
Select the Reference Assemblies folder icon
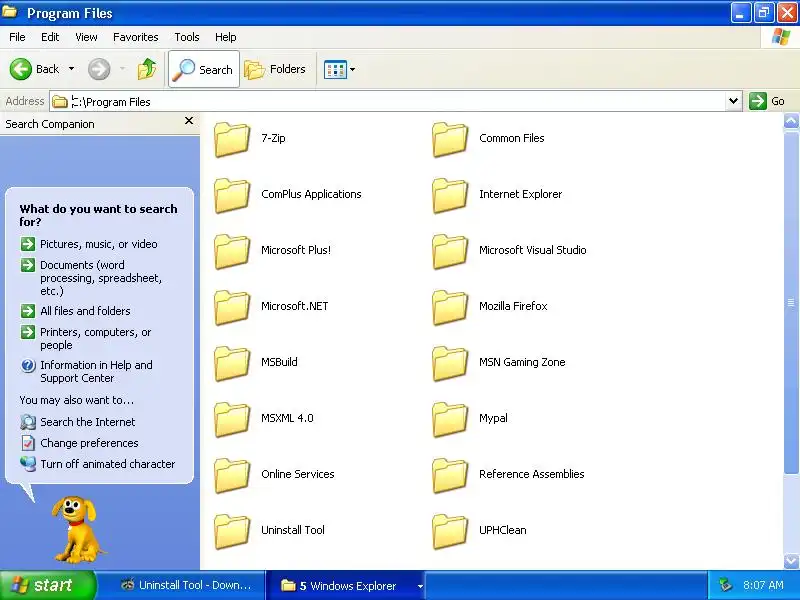450,476
